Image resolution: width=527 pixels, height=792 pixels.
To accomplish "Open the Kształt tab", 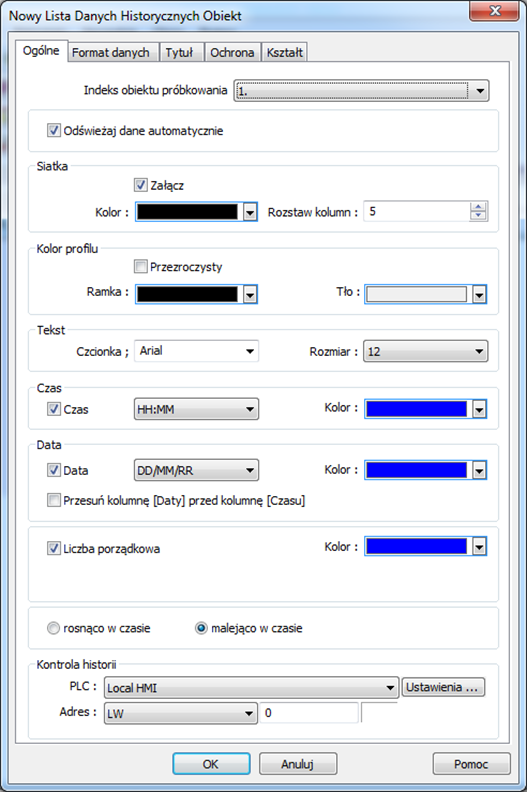I will [284, 53].
